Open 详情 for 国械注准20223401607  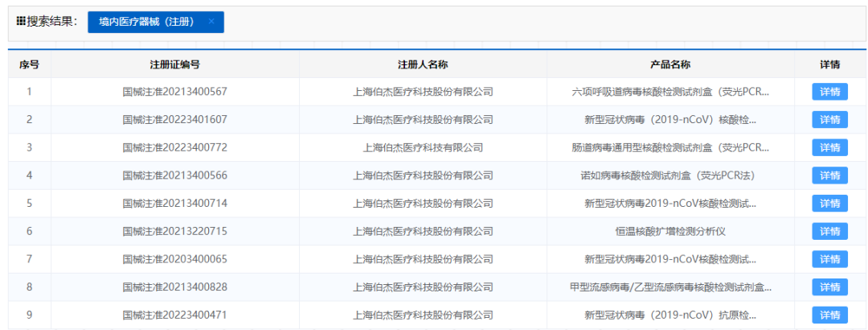[829, 120]
